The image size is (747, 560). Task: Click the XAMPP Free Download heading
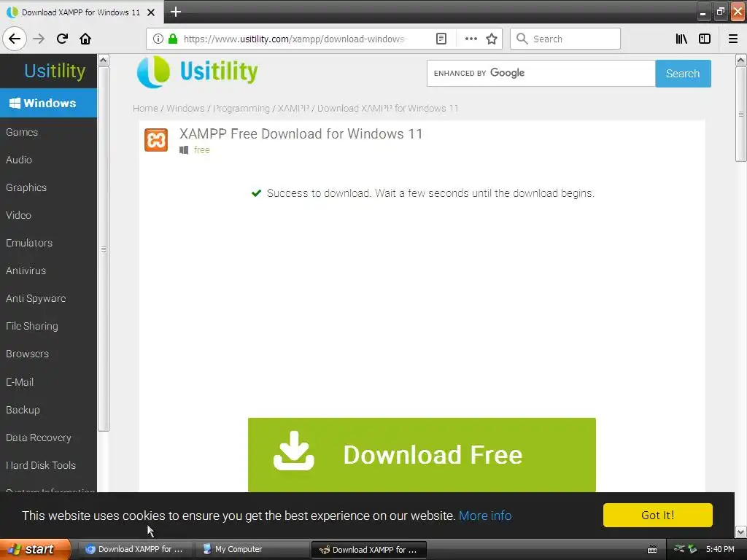(x=301, y=134)
